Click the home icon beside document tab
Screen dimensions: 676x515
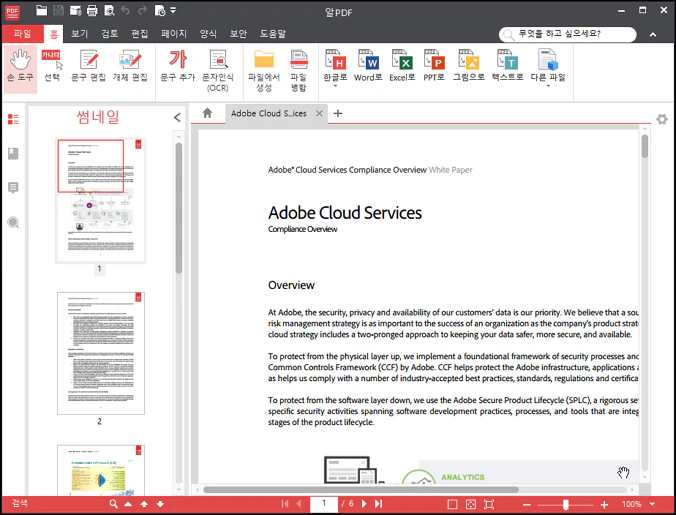point(207,113)
